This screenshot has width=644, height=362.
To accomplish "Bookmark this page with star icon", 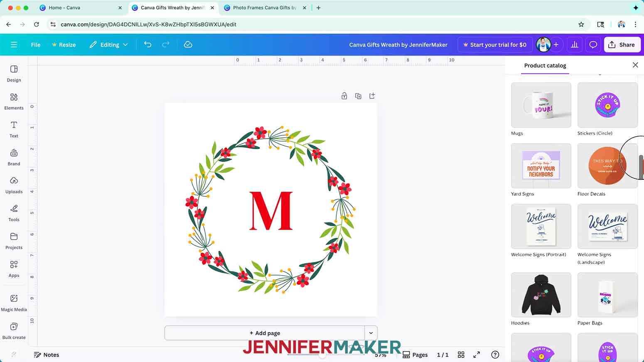I will [581, 24].
